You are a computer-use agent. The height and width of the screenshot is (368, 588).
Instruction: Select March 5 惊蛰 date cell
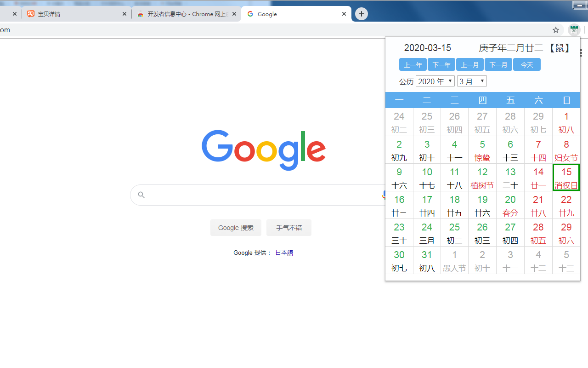click(x=482, y=150)
